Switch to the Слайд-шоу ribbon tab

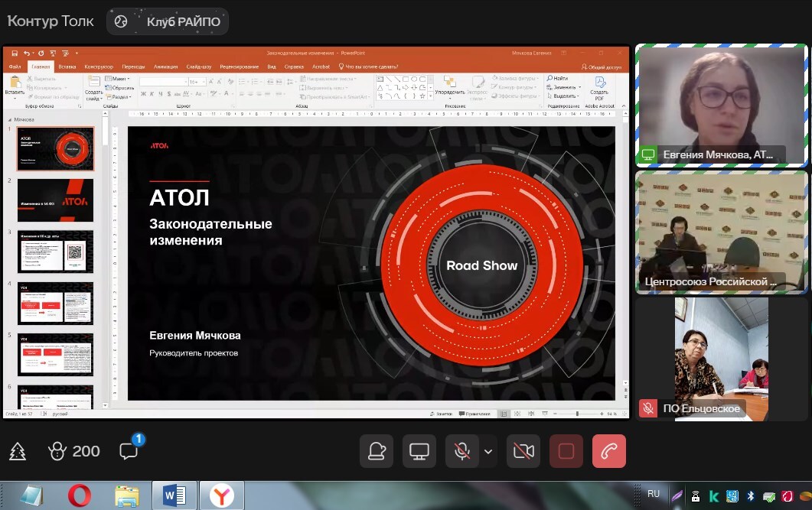pyautogui.click(x=199, y=67)
